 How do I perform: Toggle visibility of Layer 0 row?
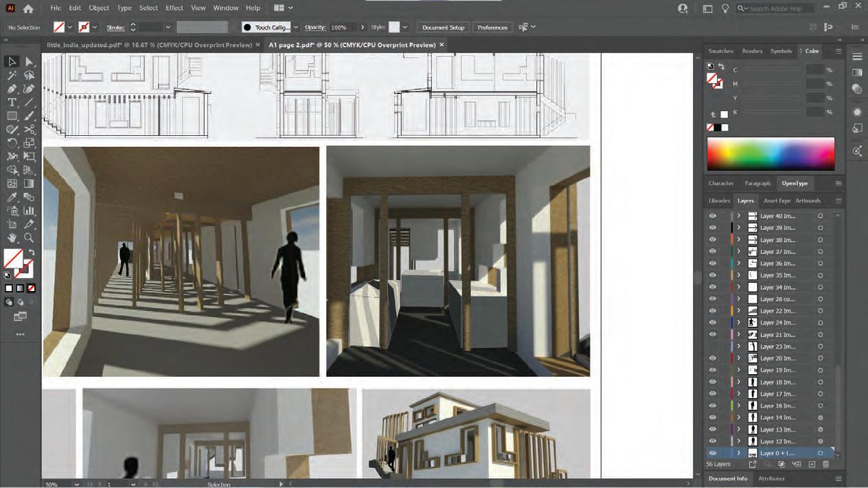pos(713,453)
